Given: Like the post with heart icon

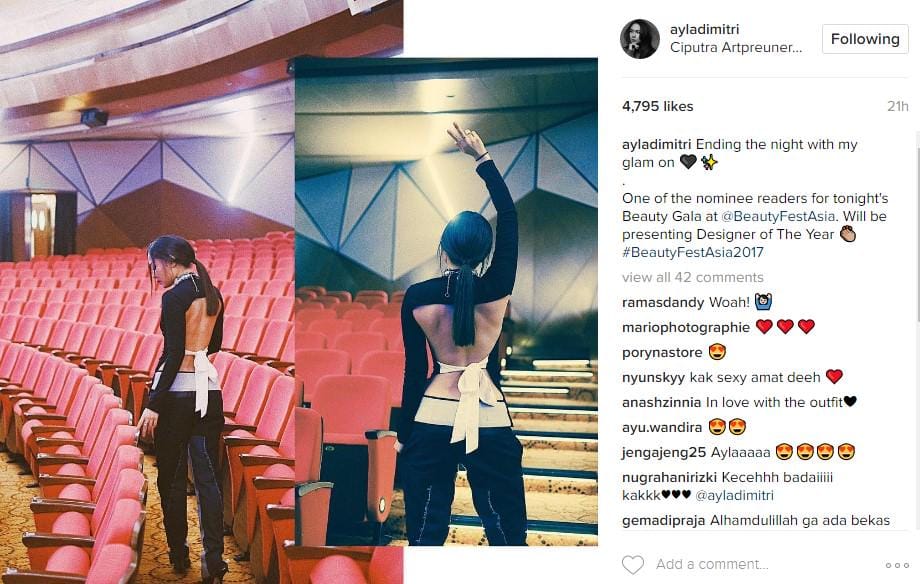Looking at the screenshot, I should pyautogui.click(x=632, y=565).
